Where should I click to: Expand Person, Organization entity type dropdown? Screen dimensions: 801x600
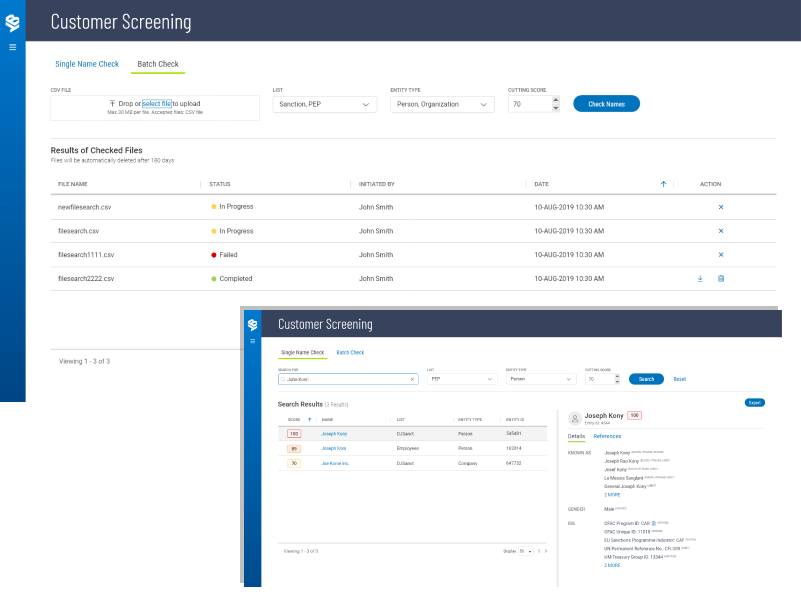(x=443, y=104)
